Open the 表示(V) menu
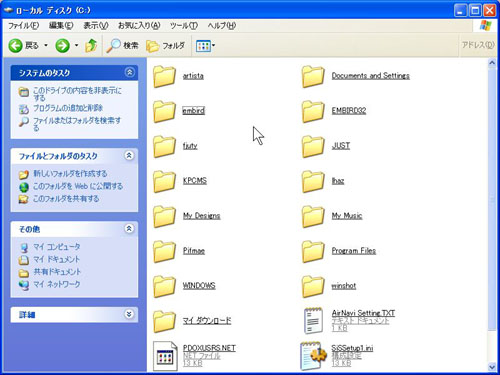The height and width of the screenshot is (375, 500). click(x=96, y=25)
